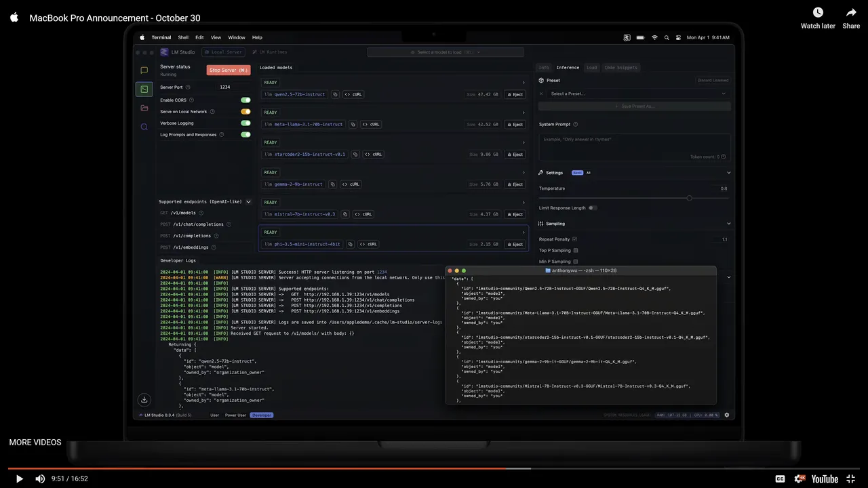Open Spotlight search in macOS menu bar
This screenshot has height=488, width=868.
coord(667,37)
